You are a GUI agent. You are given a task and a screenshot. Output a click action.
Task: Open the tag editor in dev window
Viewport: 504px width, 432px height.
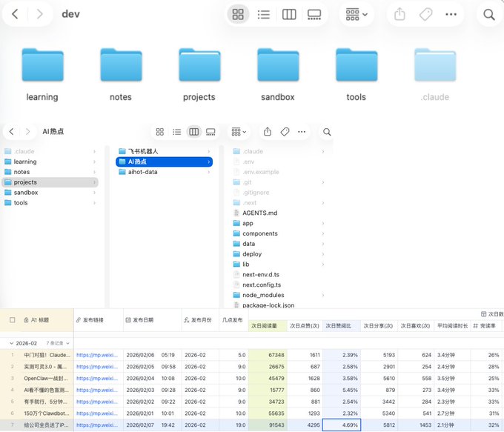click(x=425, y=15)
